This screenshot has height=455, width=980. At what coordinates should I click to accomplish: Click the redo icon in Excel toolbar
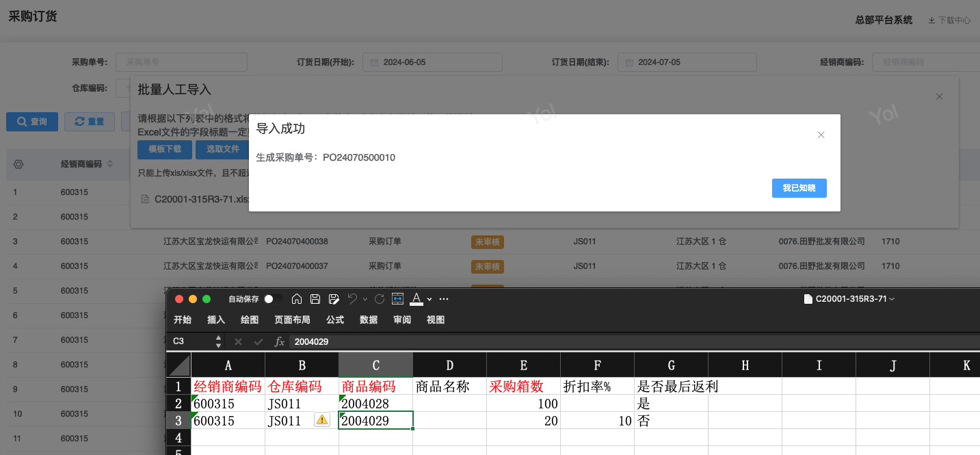380,299
